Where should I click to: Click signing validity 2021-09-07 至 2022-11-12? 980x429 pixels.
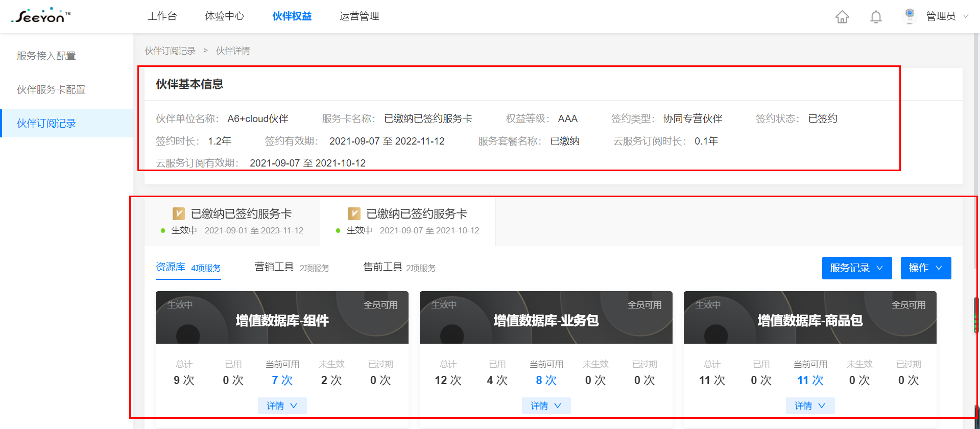[x=387, y=141]
